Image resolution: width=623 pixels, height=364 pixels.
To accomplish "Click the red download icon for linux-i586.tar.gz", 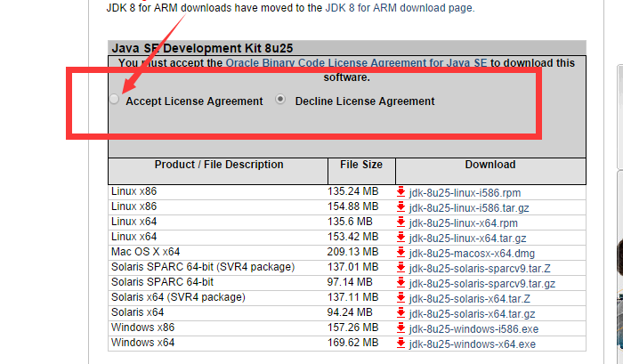I will 400,206.
